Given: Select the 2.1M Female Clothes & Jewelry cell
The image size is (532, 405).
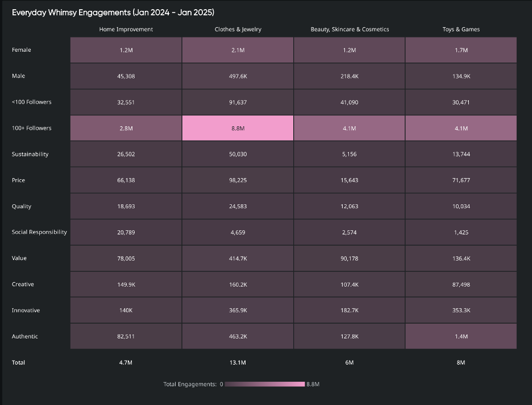Looking at the screenshot, I should tap(238, 50).
